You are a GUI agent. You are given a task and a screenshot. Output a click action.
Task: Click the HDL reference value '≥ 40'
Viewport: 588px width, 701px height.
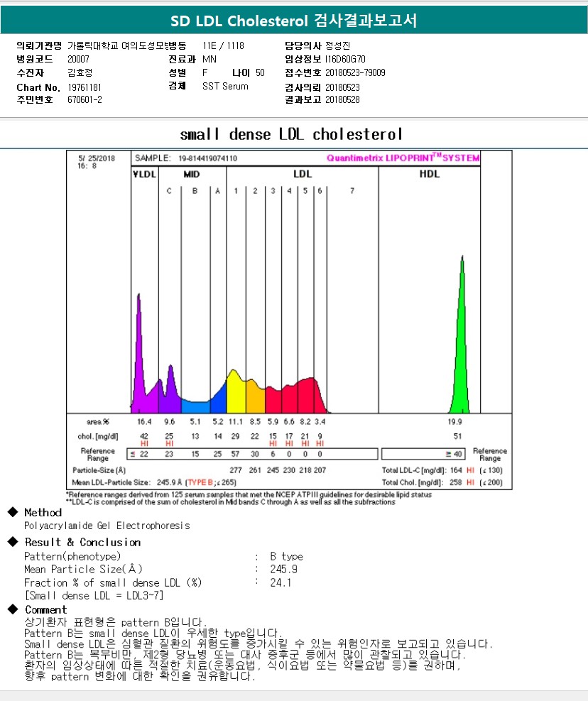[x=454, y=454]
